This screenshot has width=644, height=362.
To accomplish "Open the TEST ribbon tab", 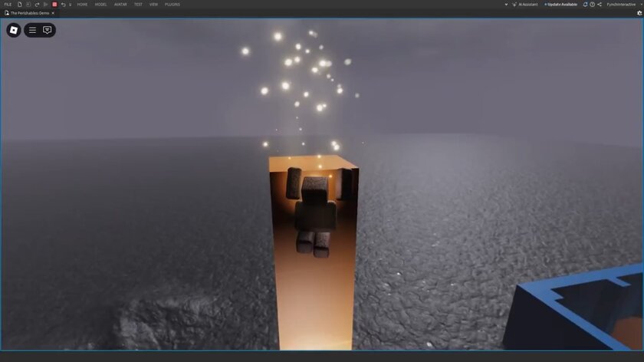I will (x=138, y=5).
